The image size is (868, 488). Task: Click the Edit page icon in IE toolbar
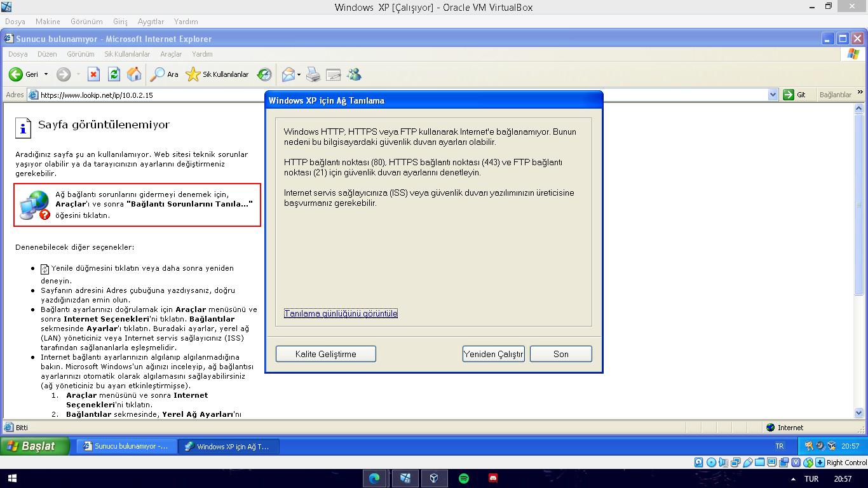334,74
